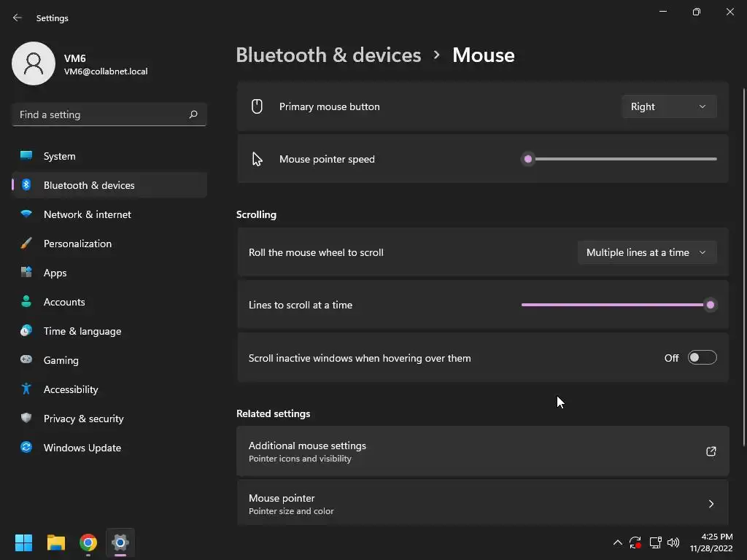Open Google Chrome from the taskbar

[x=88, y=542]
